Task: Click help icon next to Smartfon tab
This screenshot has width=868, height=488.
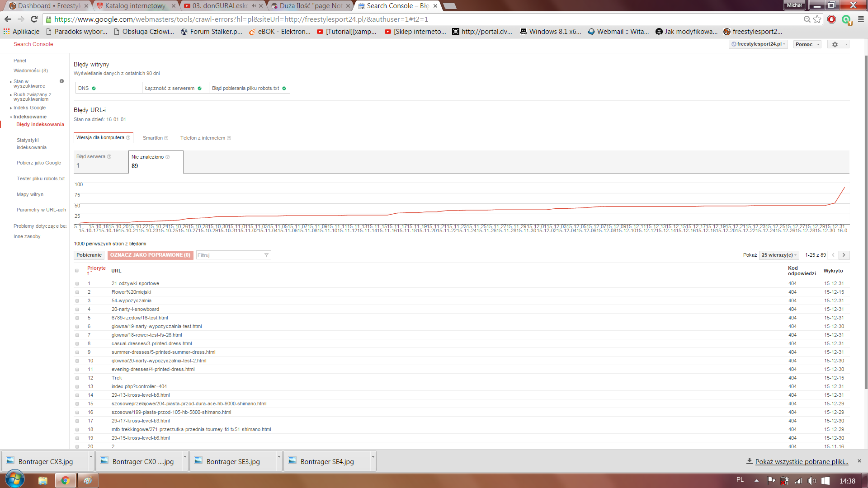Action: tap(166, 138)
